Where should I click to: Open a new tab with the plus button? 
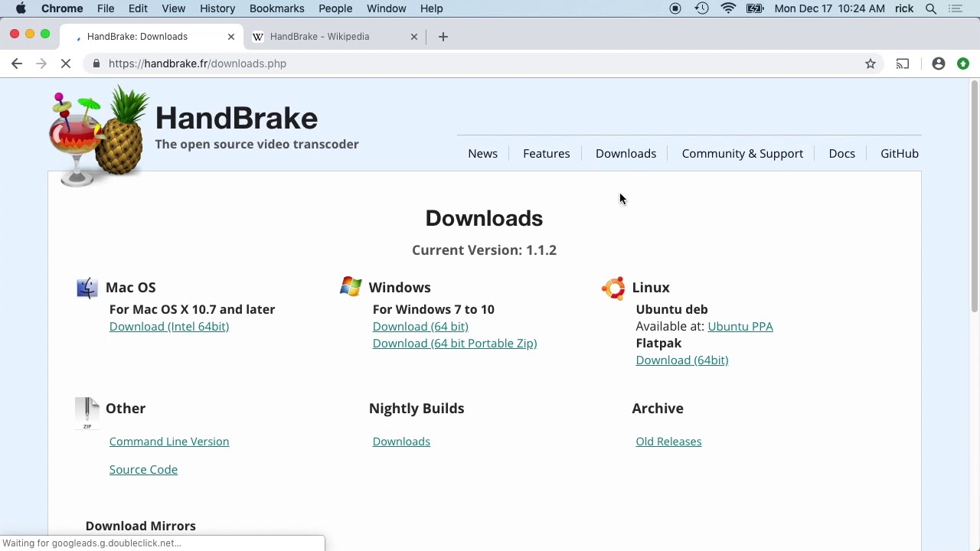443,37
